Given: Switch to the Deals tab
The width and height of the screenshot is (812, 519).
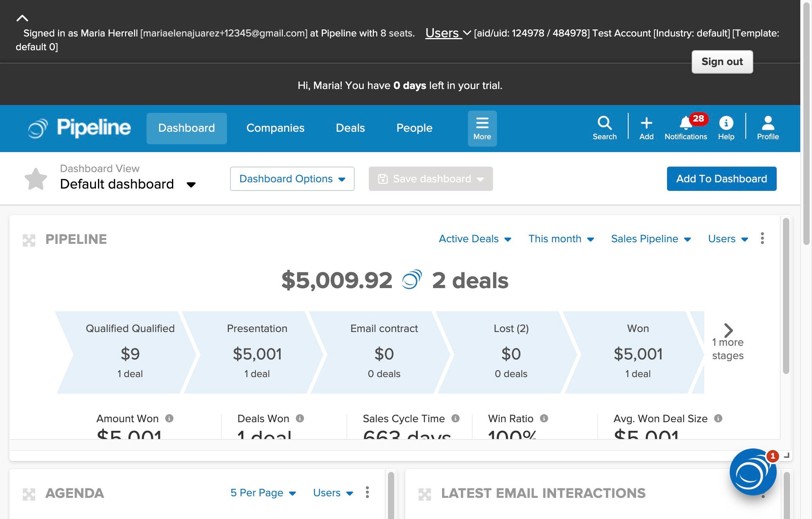Looking at the screenshot, I should (x=350, y=128).
